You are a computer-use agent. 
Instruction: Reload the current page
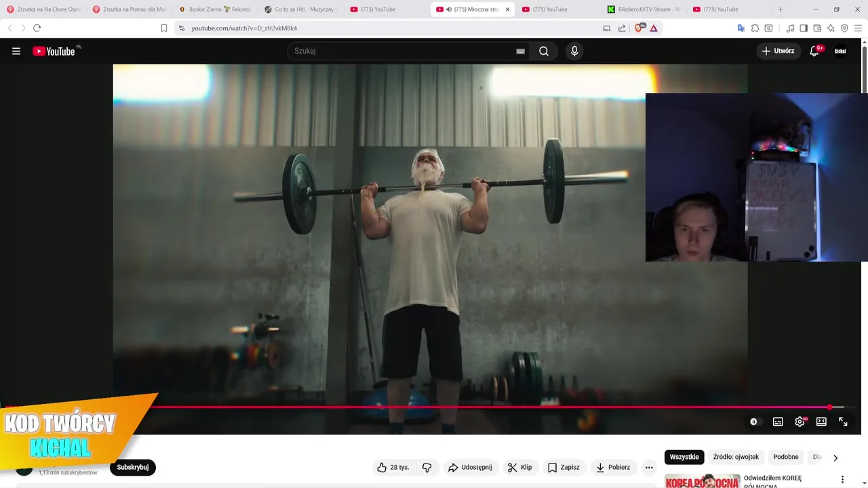[37, 28]
